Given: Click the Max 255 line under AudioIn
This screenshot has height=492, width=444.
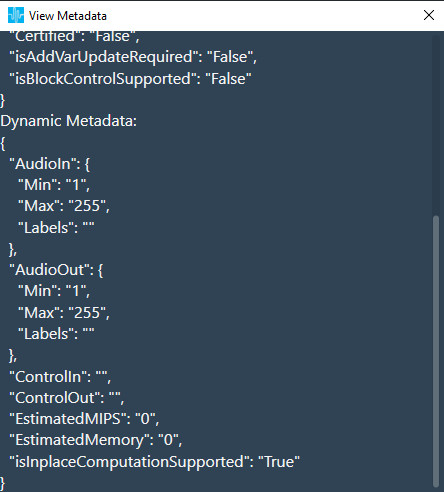Looking at the screenshot, I should 64,206.
